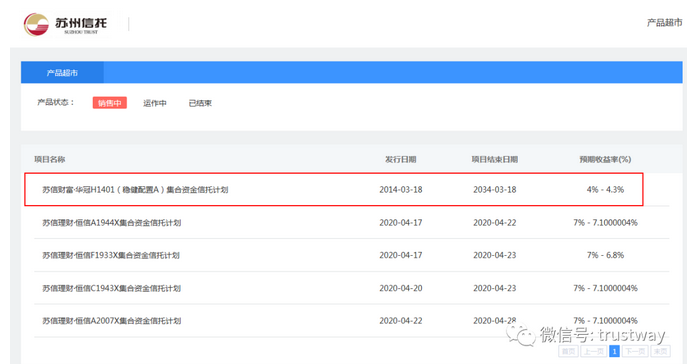Screen dimensions: 690x364
Task: Go to next page 下一页
Action: tap(635, 351)
